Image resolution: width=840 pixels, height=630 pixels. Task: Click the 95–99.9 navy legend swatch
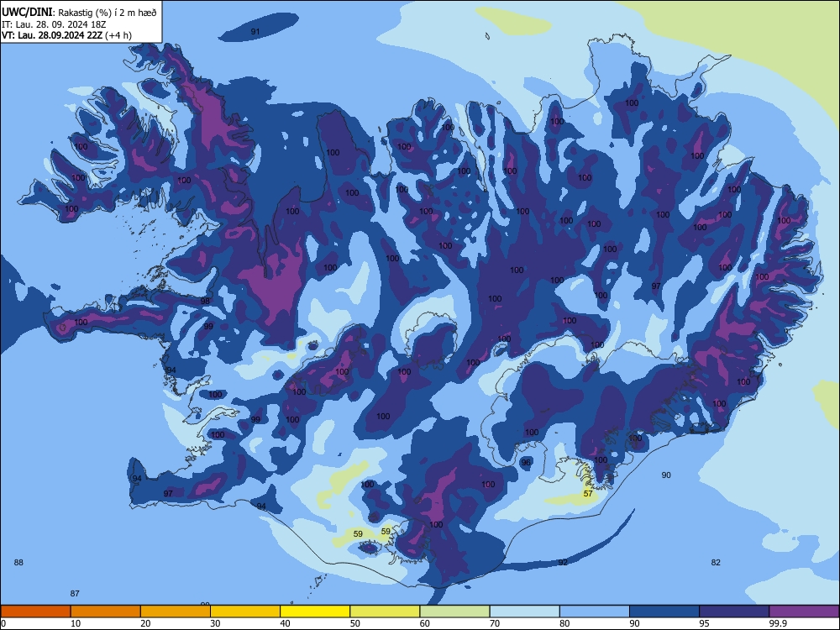[x=734, y=612]
